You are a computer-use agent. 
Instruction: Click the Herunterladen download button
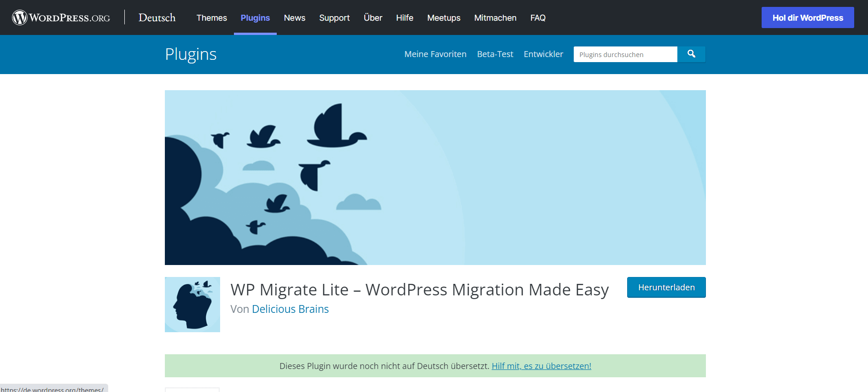[666, 287]
